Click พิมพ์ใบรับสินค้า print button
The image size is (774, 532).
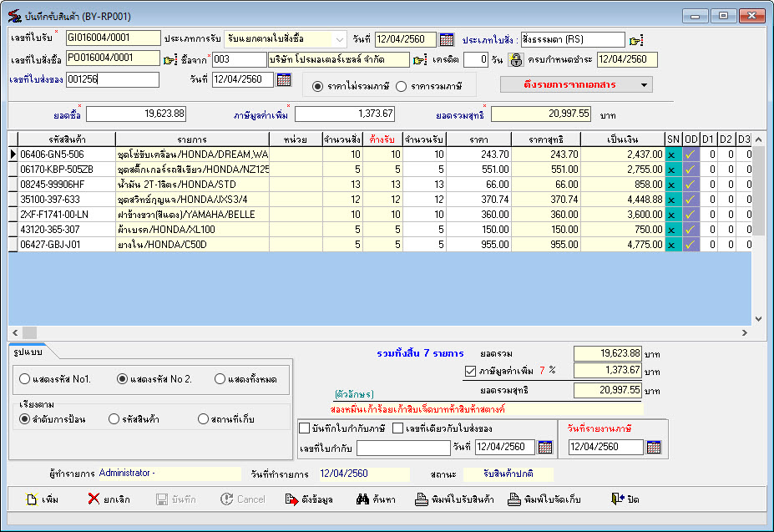point(454,499)
